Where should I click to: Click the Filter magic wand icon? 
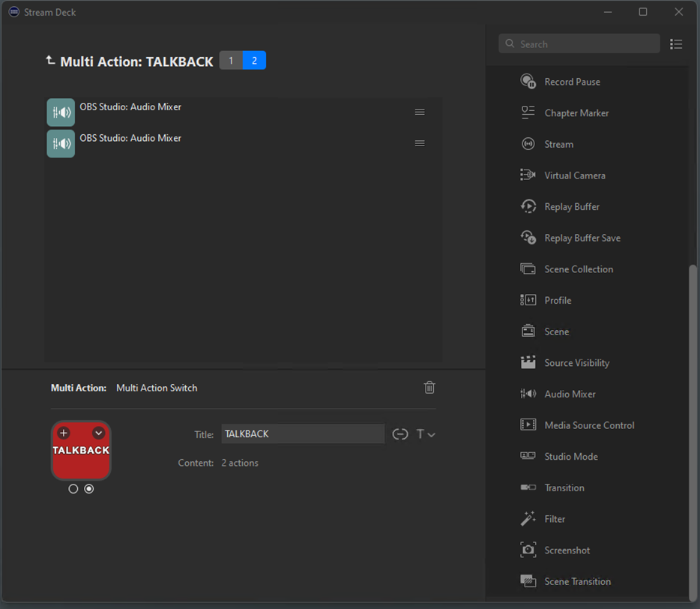pyautogui.click(x=528, y=519)
